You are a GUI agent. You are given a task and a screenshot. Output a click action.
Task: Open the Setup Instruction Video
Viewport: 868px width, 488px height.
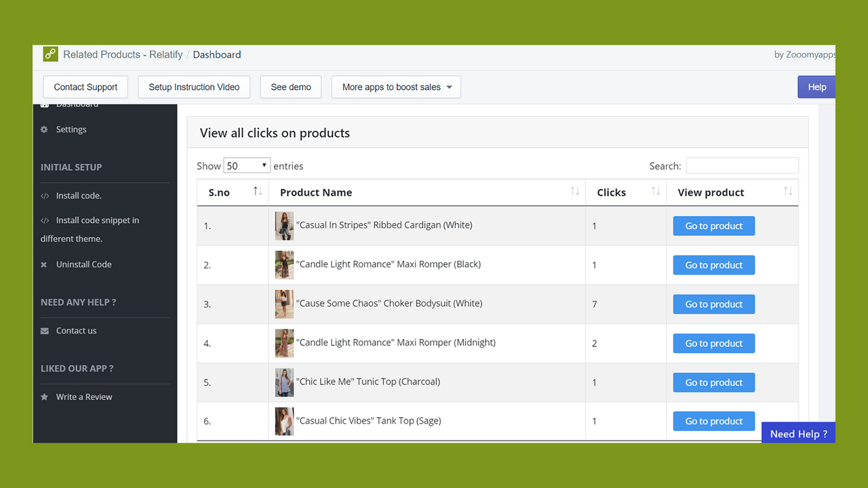point(194,87)
